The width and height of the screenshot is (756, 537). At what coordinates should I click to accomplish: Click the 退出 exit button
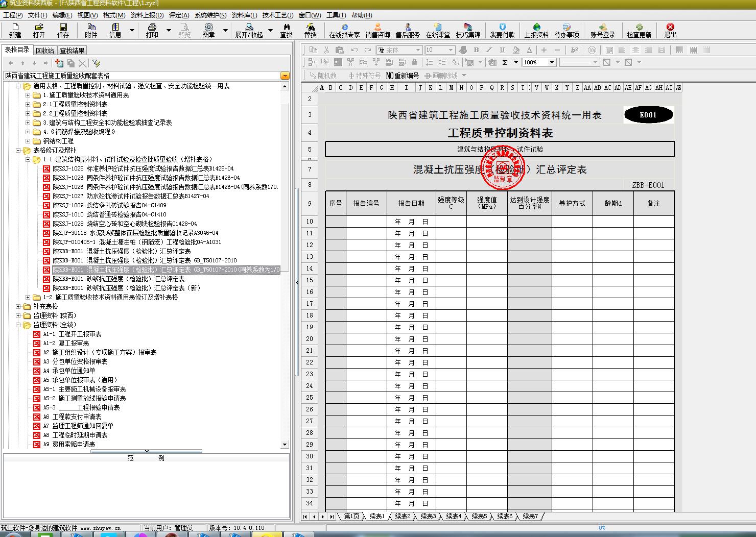(670, 30)
